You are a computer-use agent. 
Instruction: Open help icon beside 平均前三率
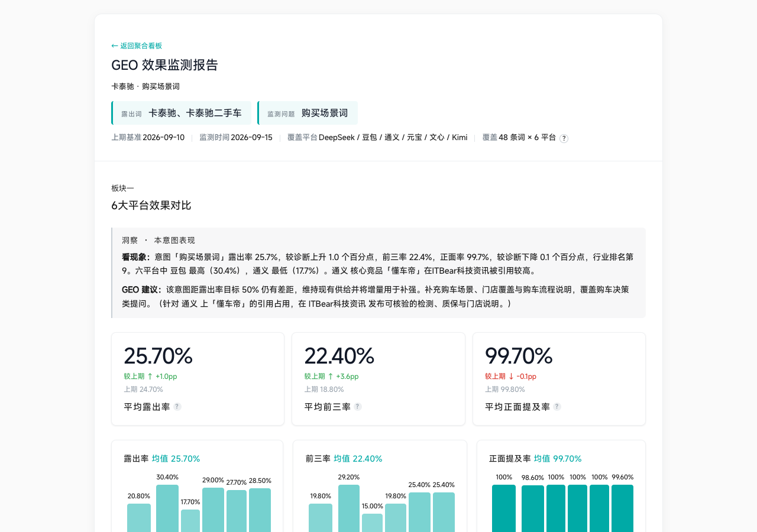click(x=358, y=407)
